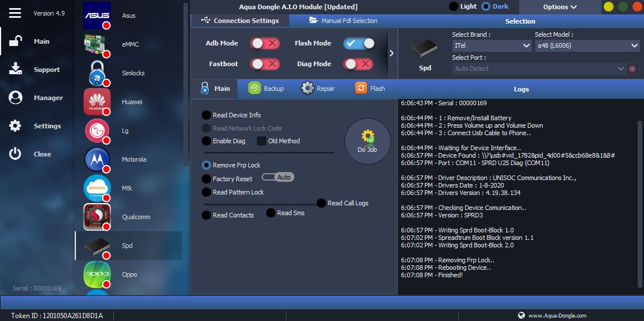Click the Main padlock icon in sidebar
This screenshot has height=321, width=644.
click(x=16, y=41)
